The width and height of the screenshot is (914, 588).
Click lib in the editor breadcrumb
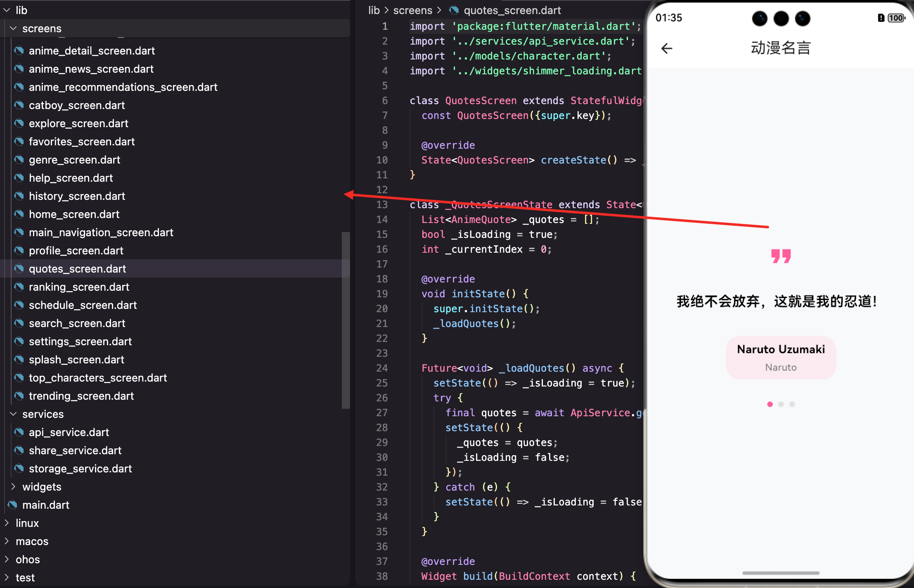(374, 10)
